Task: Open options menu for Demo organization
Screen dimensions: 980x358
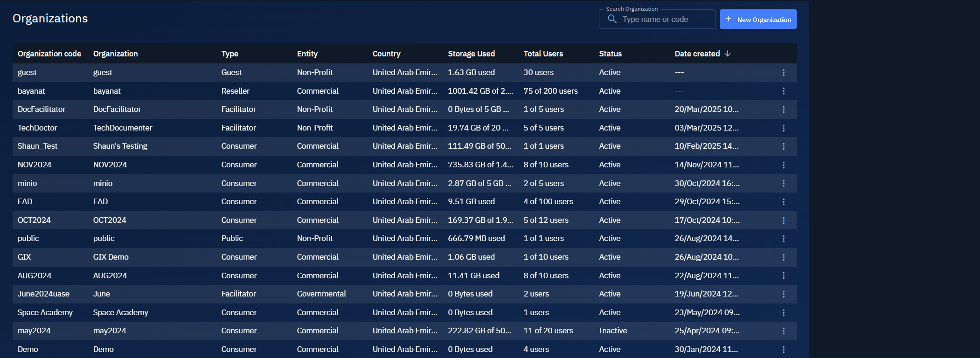Action: click(x=783, y=350)
